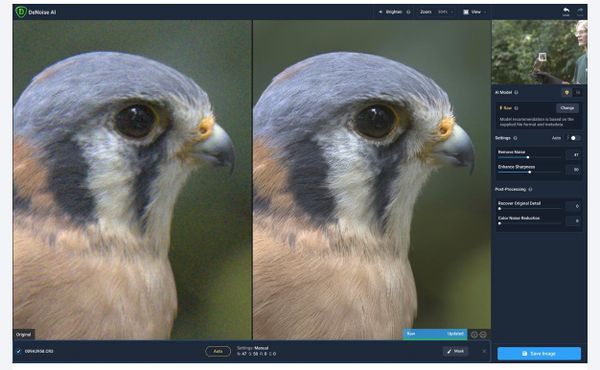The image size is (600, 370).
Task: Open the model comparison grid icon
Action: [x=578, y=92]
